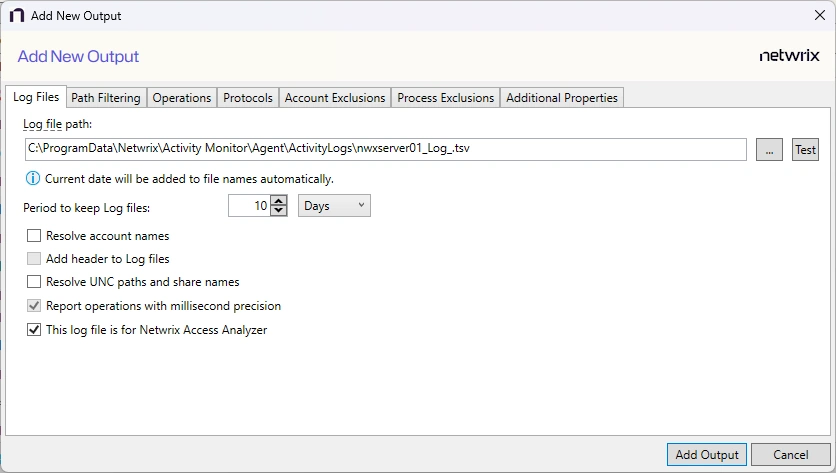
Task: Click the period to keep Log files number field
Action: pos(249,206)
